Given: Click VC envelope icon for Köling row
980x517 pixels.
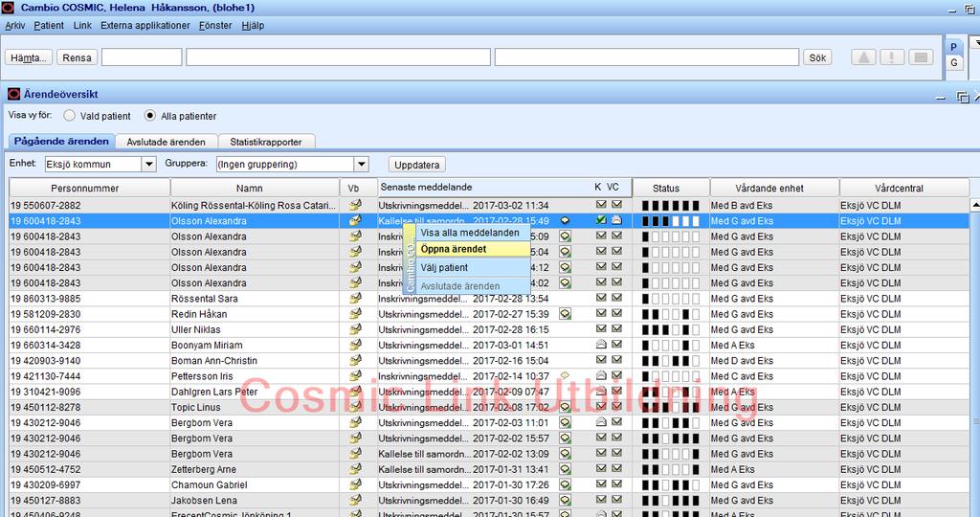Looking at the screenshot, I should click(x=616, y=205).
